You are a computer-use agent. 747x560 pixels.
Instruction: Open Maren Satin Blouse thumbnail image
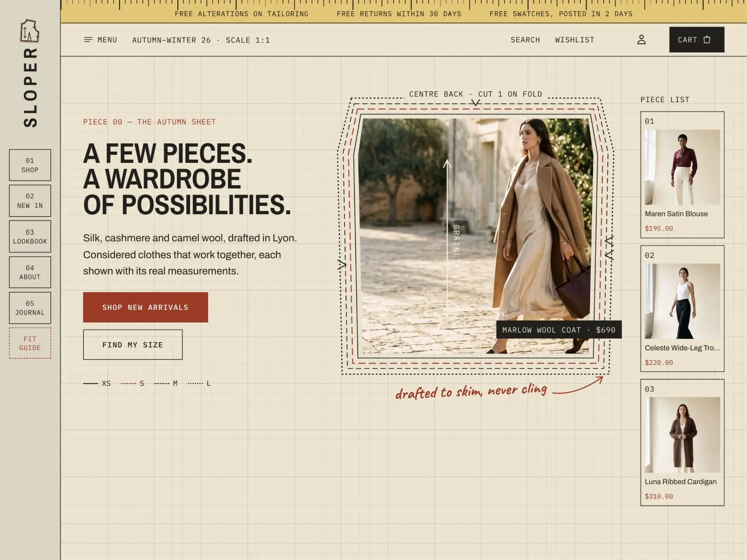[682, 167]
